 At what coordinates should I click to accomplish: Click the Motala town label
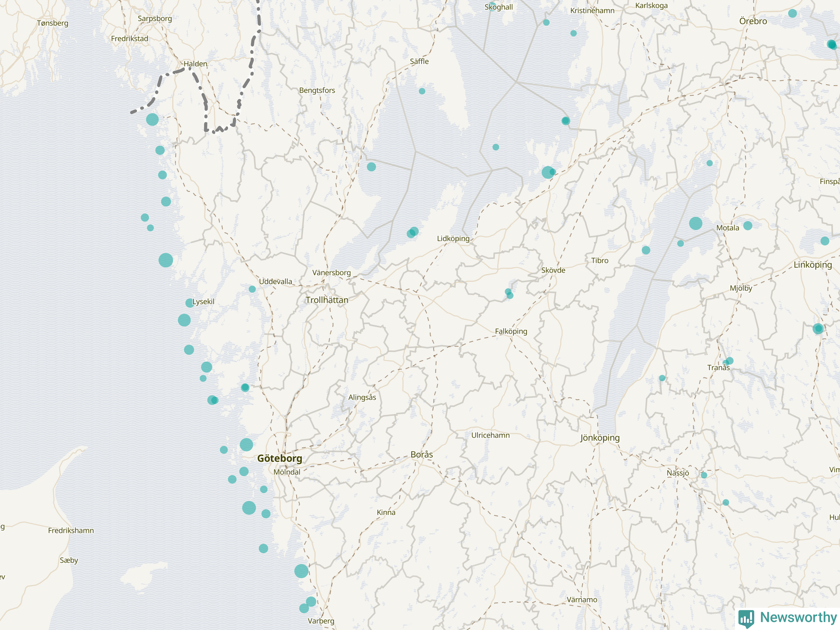coord(727,228)
